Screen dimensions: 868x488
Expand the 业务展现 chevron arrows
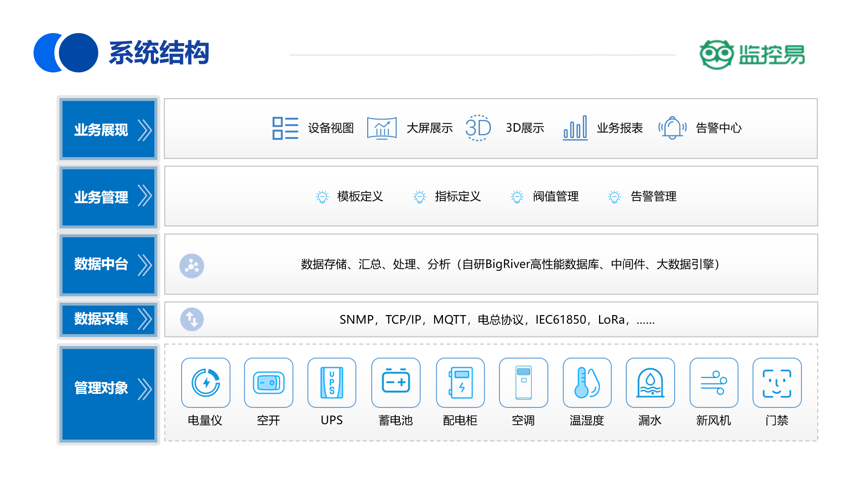[145, 130]
